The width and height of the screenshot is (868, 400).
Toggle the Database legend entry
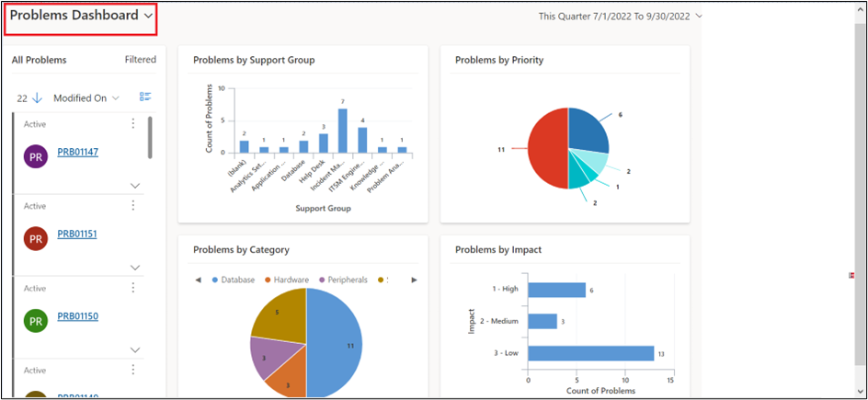tap(233, 280)
